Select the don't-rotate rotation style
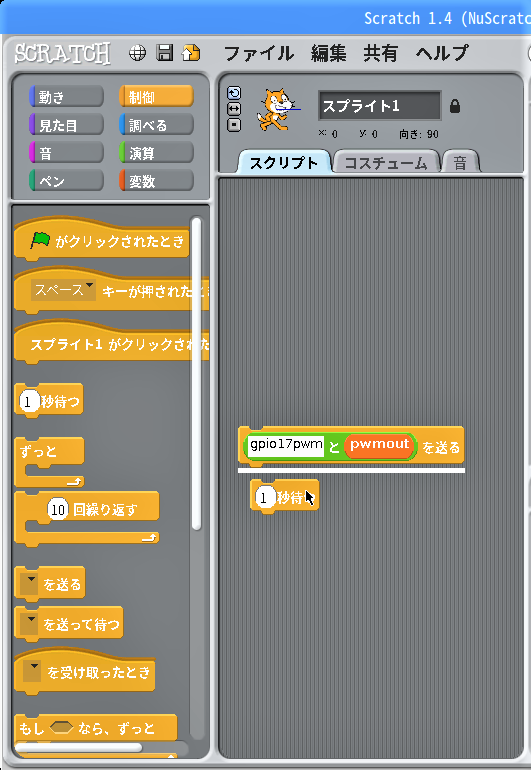 pyautogui.click(x=234, y=125)
